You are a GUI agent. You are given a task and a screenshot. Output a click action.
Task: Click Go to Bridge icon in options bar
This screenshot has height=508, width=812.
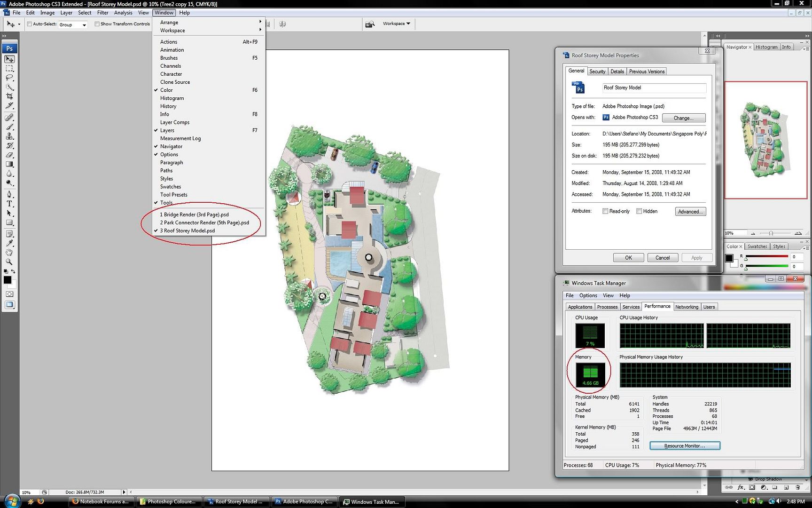(x=370, y=24)
